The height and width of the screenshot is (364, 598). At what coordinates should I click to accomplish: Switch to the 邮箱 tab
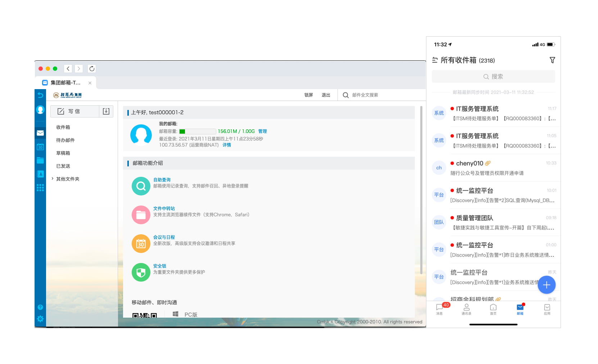click(520, 309)
